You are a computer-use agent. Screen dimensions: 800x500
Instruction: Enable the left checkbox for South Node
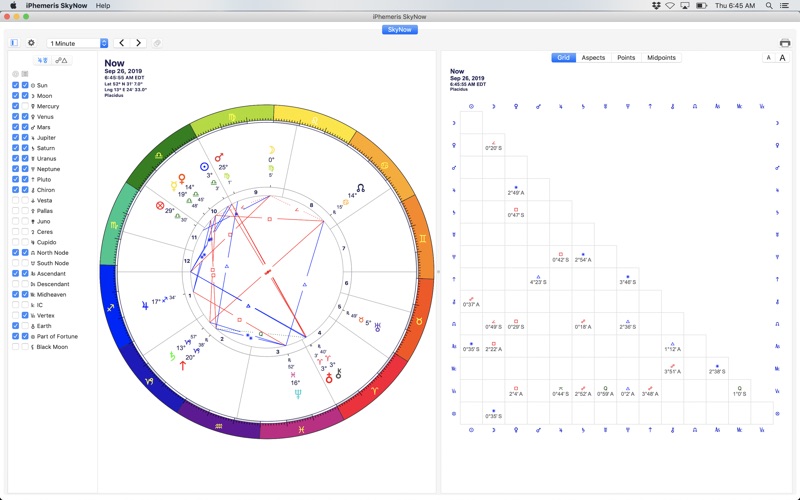(x=15, y=263)
